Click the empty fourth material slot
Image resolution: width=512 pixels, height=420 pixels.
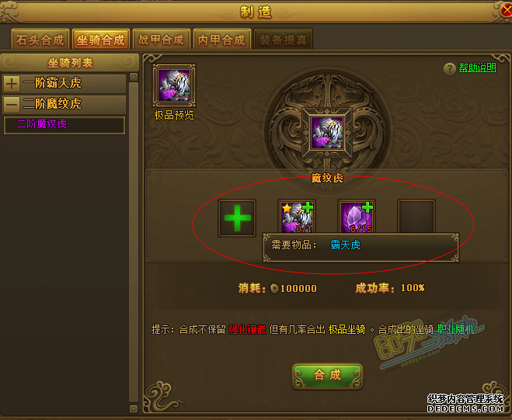[416, 217]
